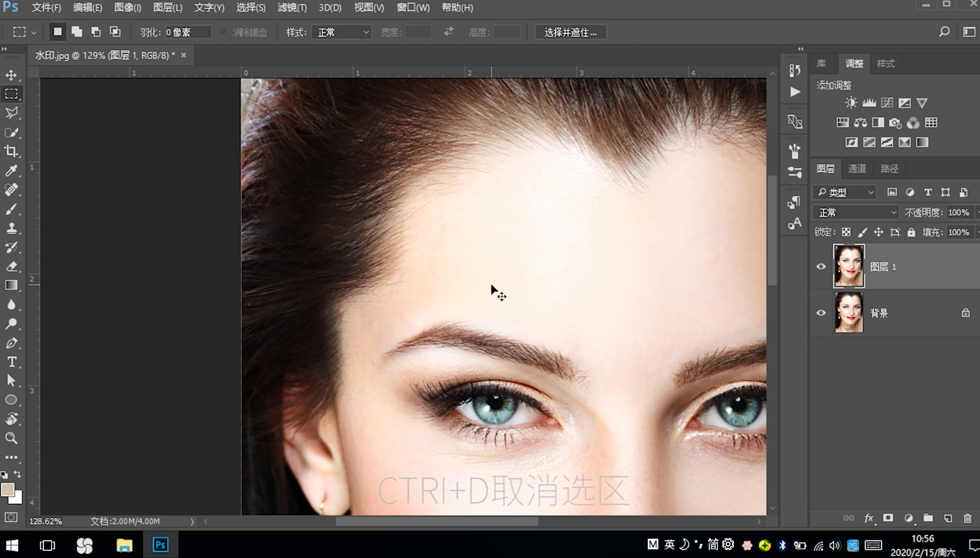980x558 pixels.
Task: Hide layer 图层 1 visibility eye
Action: 821,267
